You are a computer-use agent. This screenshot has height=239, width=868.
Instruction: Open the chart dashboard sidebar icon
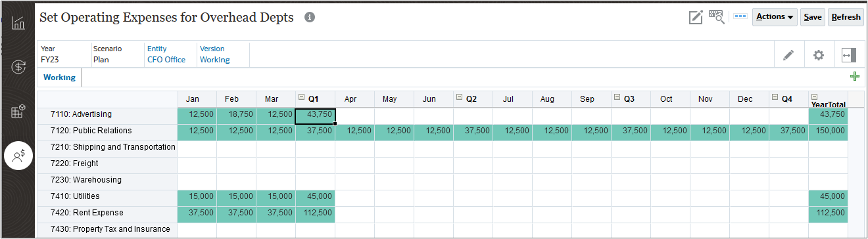pyautogui.click(x=18, y=23)
